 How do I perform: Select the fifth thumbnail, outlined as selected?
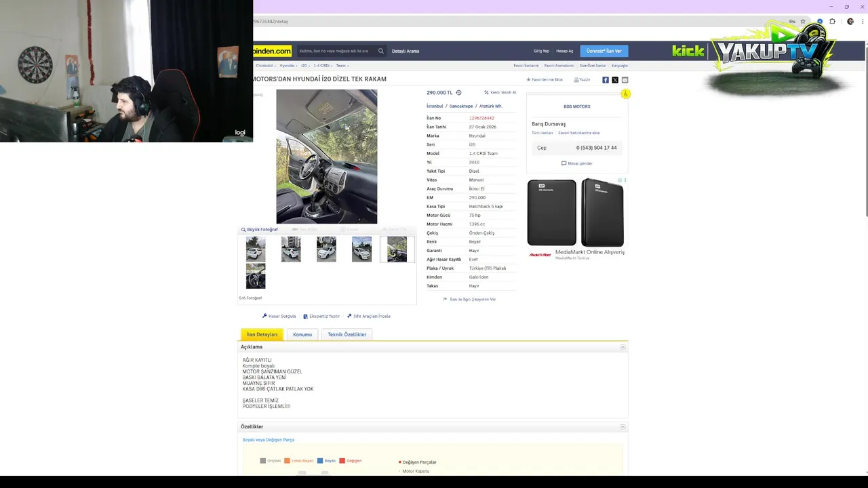(x=397, y=249)
